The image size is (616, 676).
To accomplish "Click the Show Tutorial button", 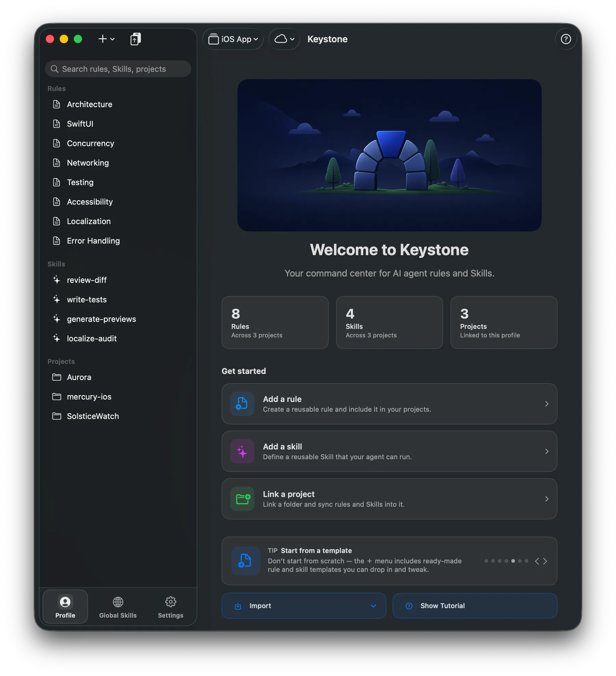I will (x=475, y=606).
